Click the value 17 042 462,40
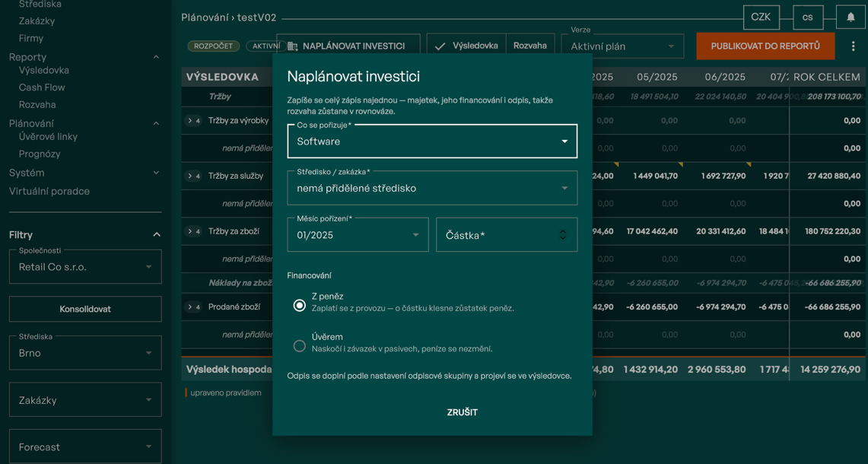Screen dimensions: 868x464 point(652,231)
